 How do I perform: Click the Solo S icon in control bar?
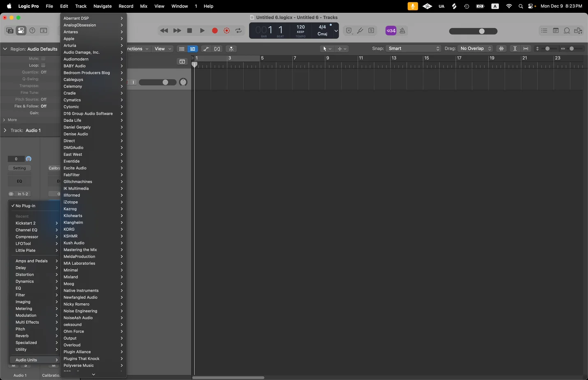(371, 30)
